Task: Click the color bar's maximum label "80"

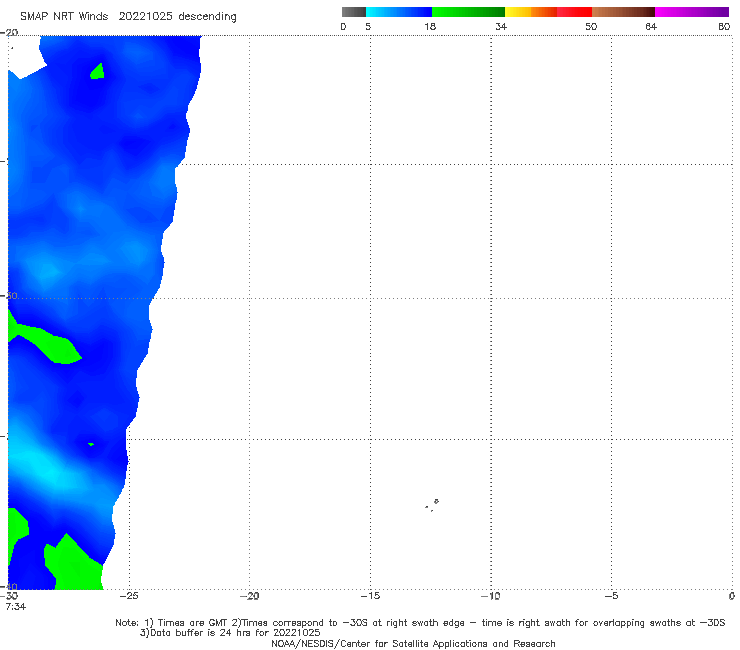Action: click(x=724, y=27)
